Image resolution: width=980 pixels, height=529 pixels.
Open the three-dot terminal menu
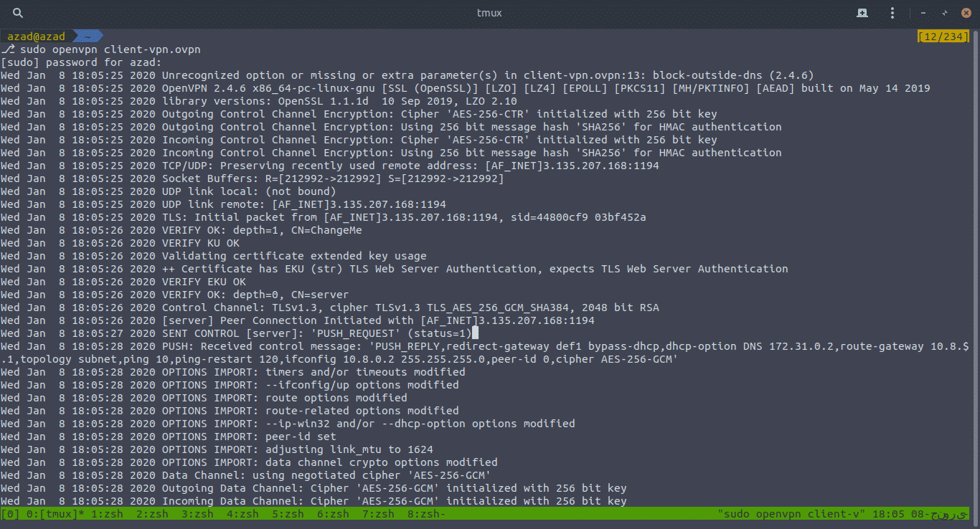click(892, 13)
